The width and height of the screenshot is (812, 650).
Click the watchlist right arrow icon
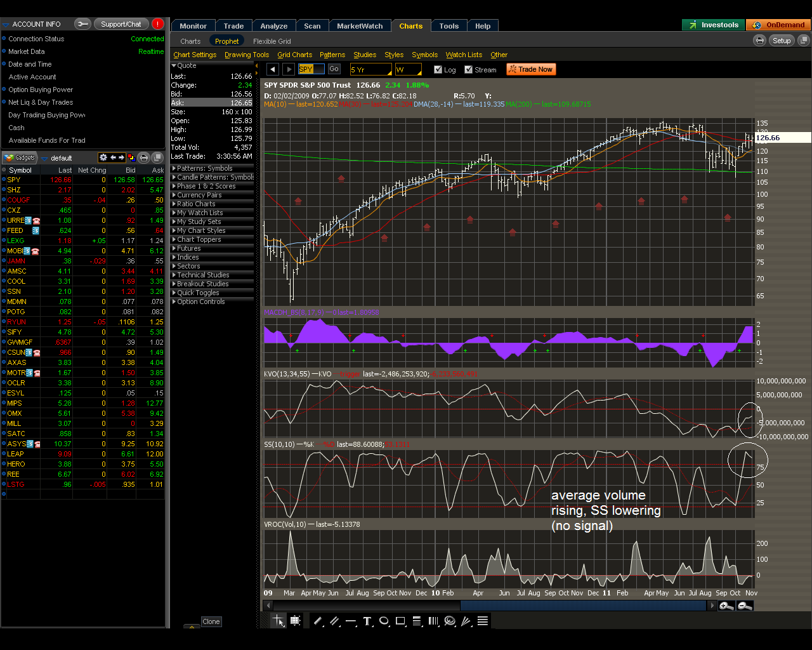(x=121, y=157)
